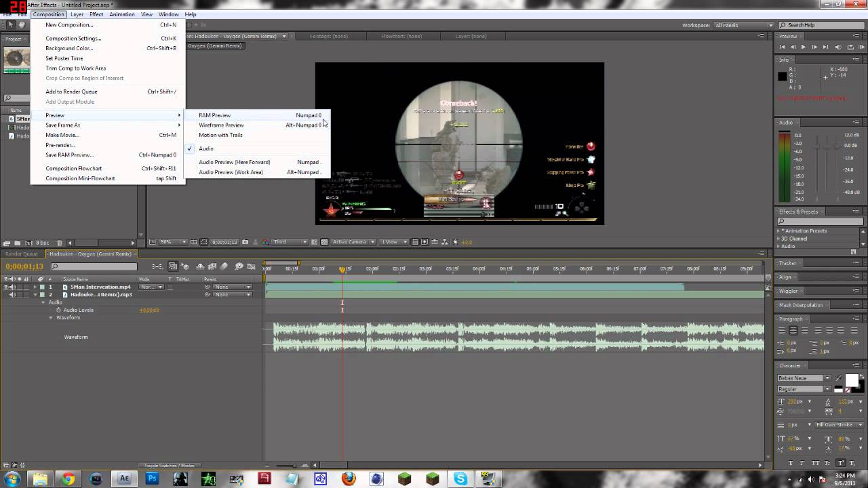Enable motion blur timeline switch
Image resolution: width=868 pixels, height=488 pixels.
[224, 266]
